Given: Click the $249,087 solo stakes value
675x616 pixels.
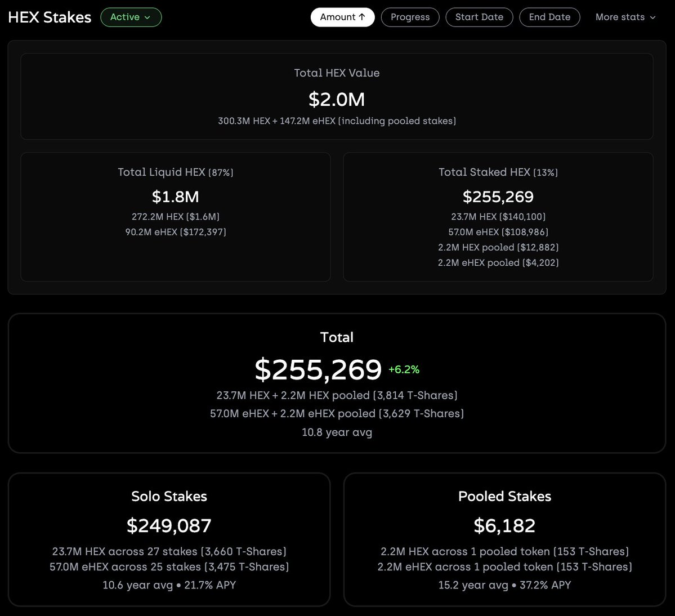Looking at the screenshot, I should 169,525.
